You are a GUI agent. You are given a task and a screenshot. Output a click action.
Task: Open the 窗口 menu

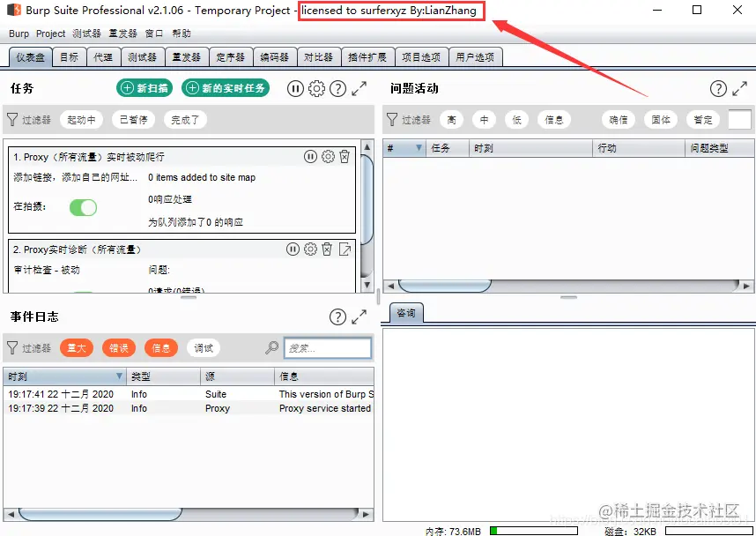click(x=154, y=33)
